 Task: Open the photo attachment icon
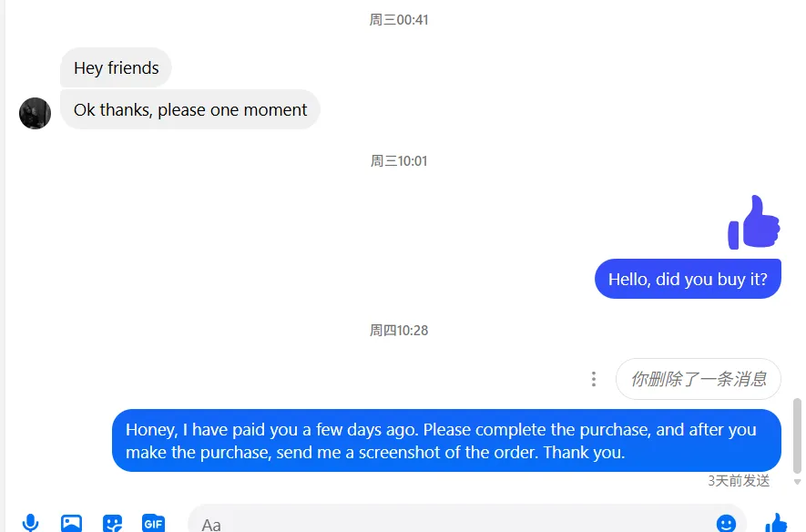(x=71, y=523)
